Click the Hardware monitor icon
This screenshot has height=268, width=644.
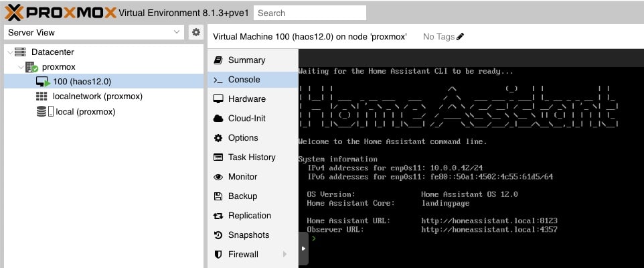click(x=218, y=99)
